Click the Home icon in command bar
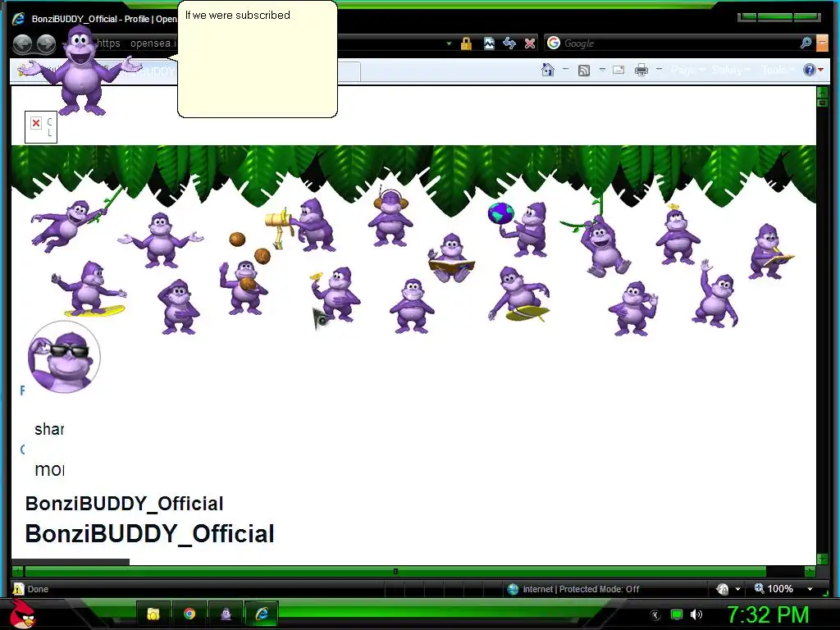 [547, 70]
